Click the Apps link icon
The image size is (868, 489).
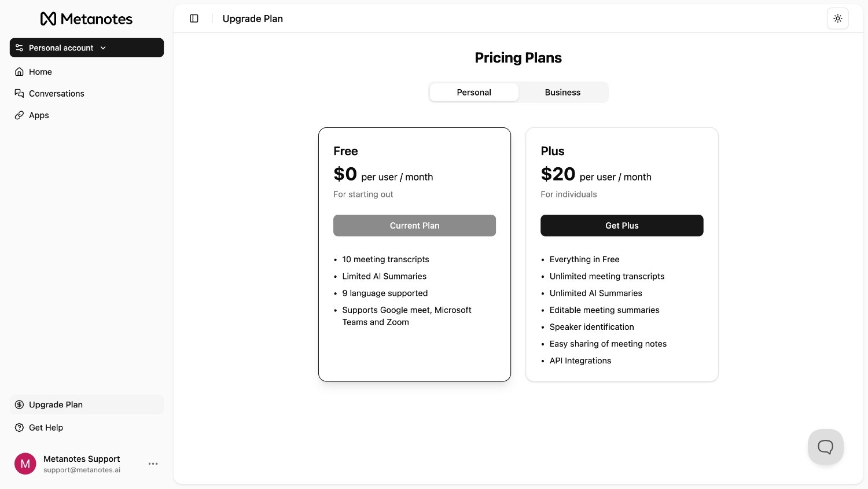[19, 115]
